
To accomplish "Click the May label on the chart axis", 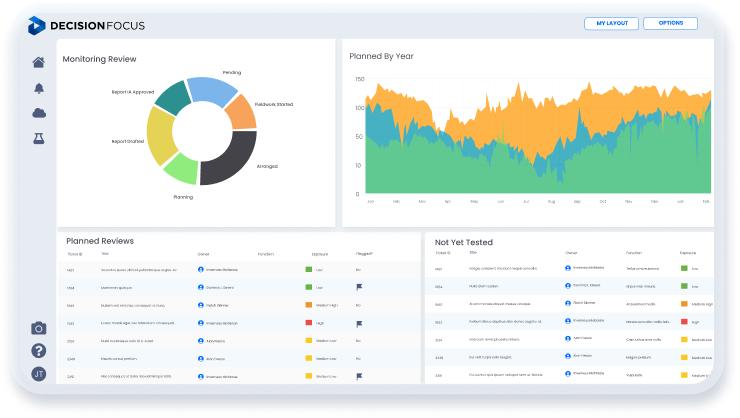I will click(474, 201).
